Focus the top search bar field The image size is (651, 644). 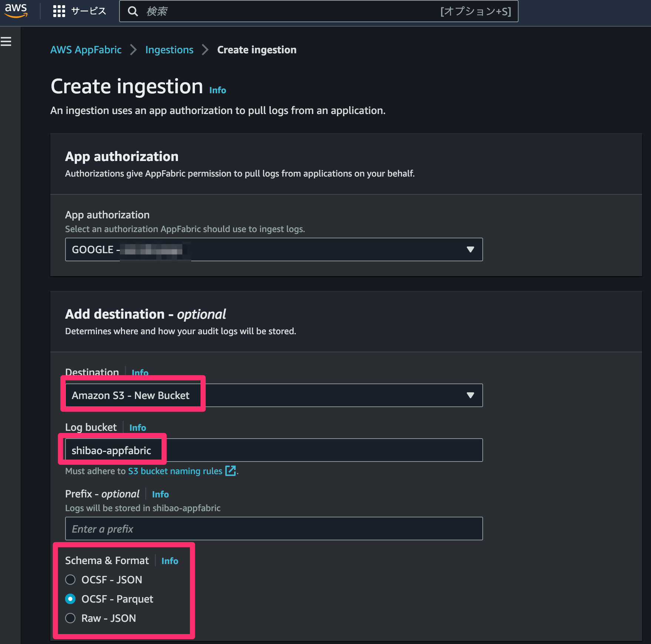[319, 11]
